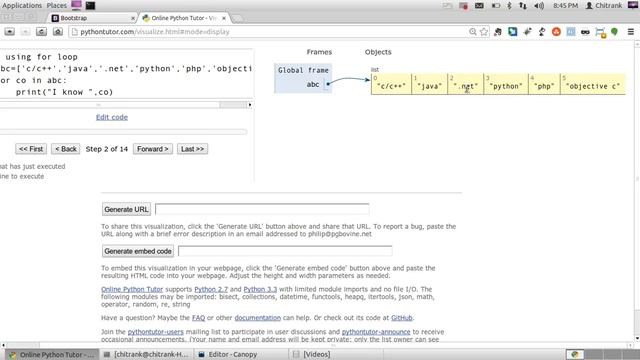
Task: Click the green balloon extension icon
Action: pyautogui.click(x=614, y=31)
